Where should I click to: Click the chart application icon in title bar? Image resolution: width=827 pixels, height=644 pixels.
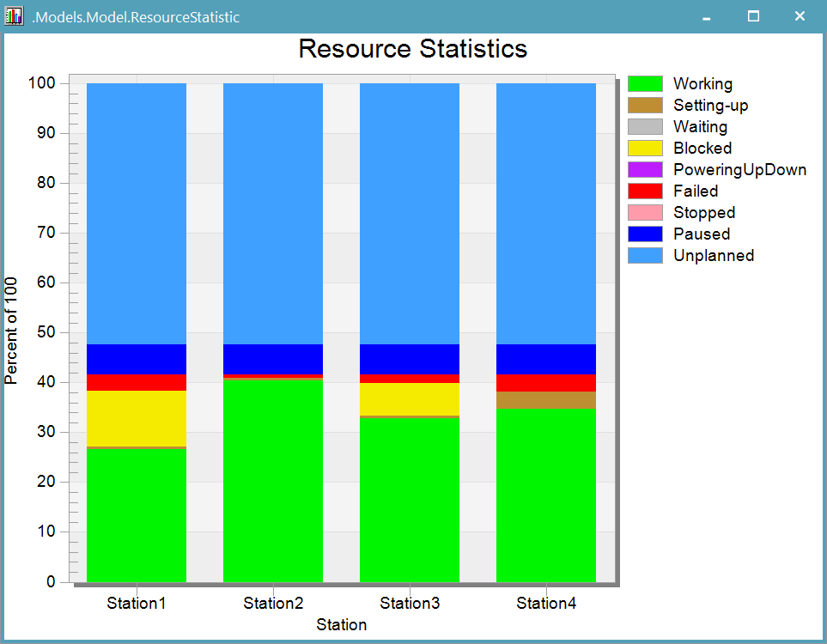(14, 16)
